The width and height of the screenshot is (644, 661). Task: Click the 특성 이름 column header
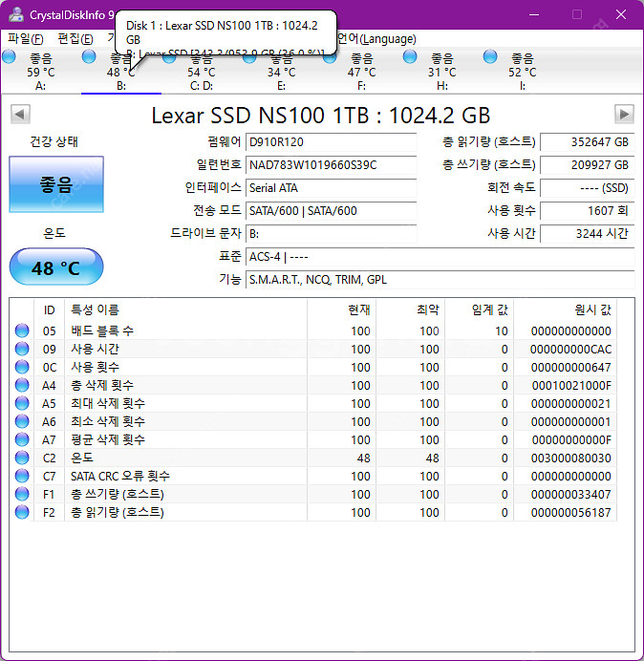click(x=186, y=309)
